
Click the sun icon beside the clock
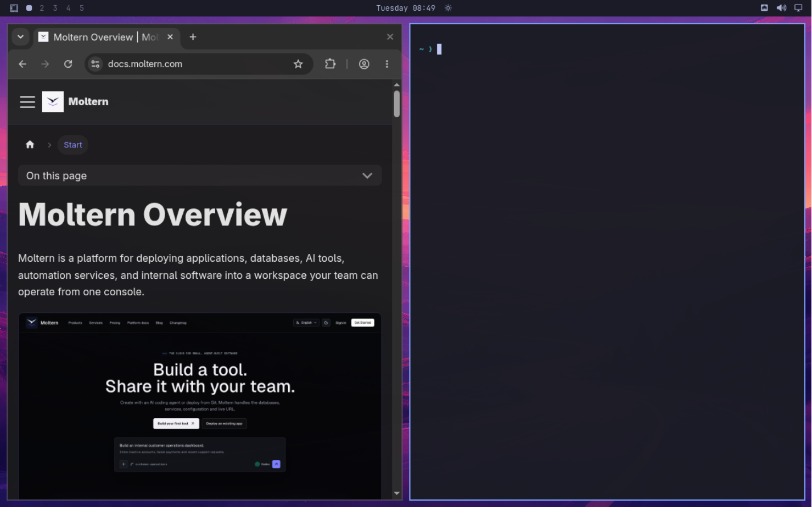pos(448,8)
